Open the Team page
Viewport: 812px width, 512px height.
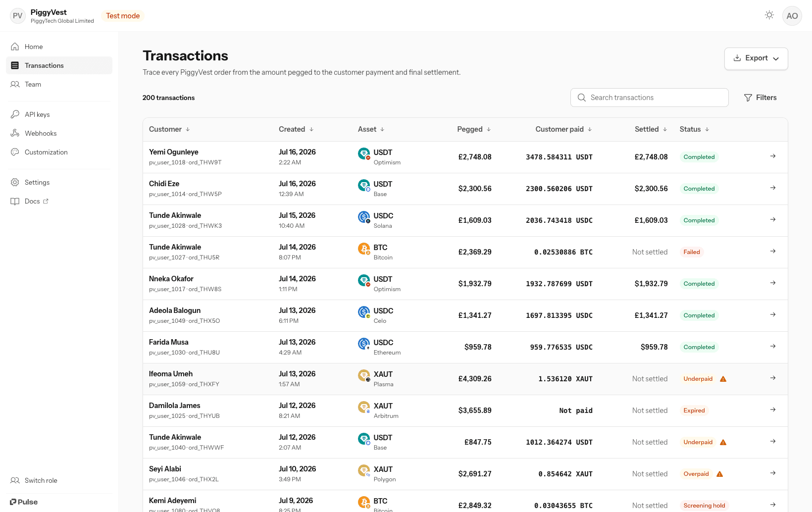(x=59, y=84)
